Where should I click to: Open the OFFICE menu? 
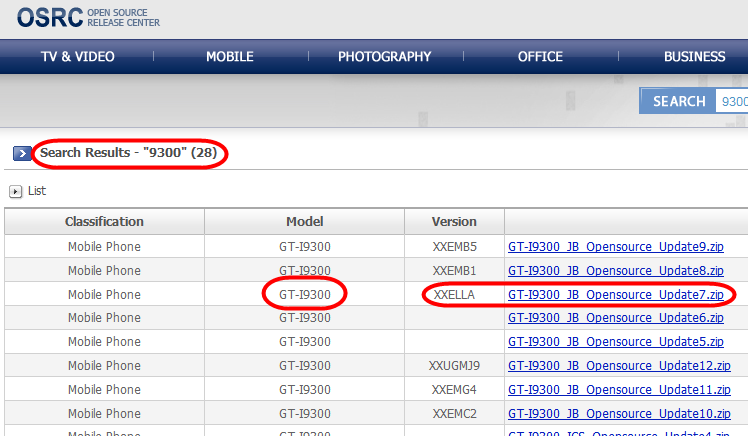(540, 57)
